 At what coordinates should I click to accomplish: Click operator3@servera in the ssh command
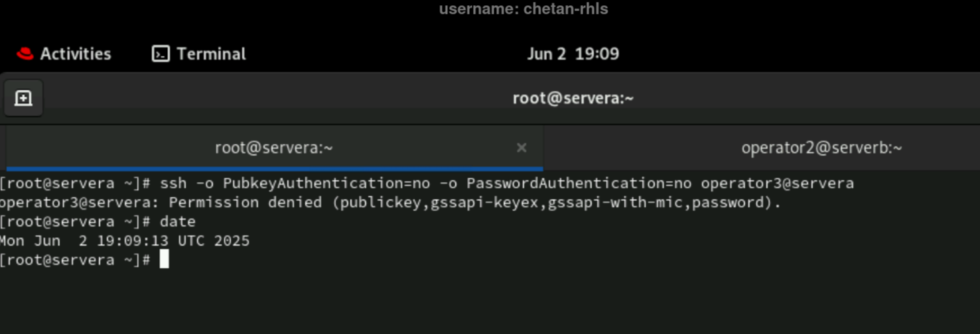[777, 183]
